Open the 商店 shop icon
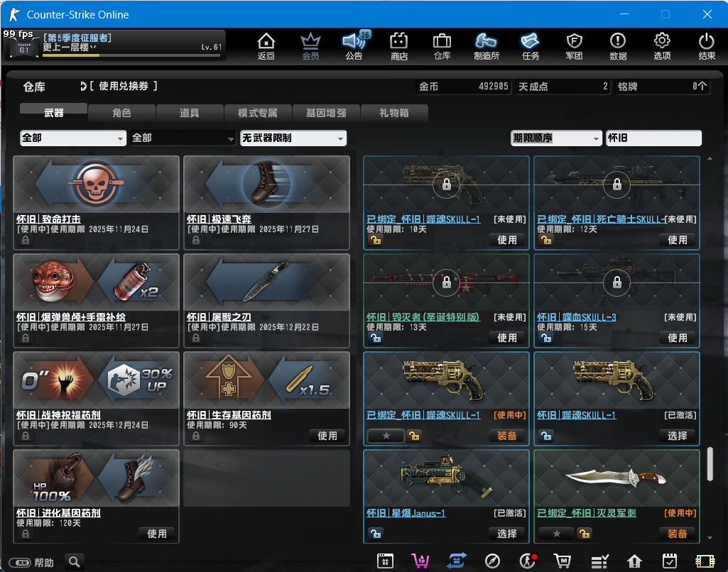 point(399,46)
